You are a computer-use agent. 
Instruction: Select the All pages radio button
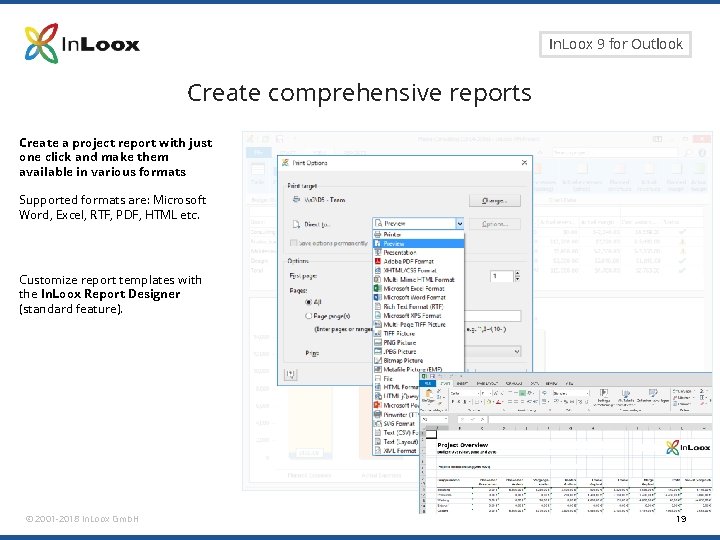309,302
